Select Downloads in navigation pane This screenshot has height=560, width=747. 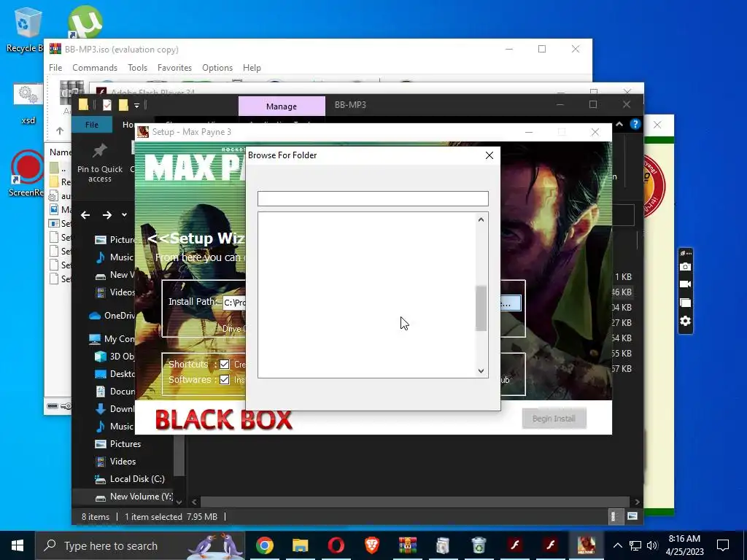tap(115, 408)
